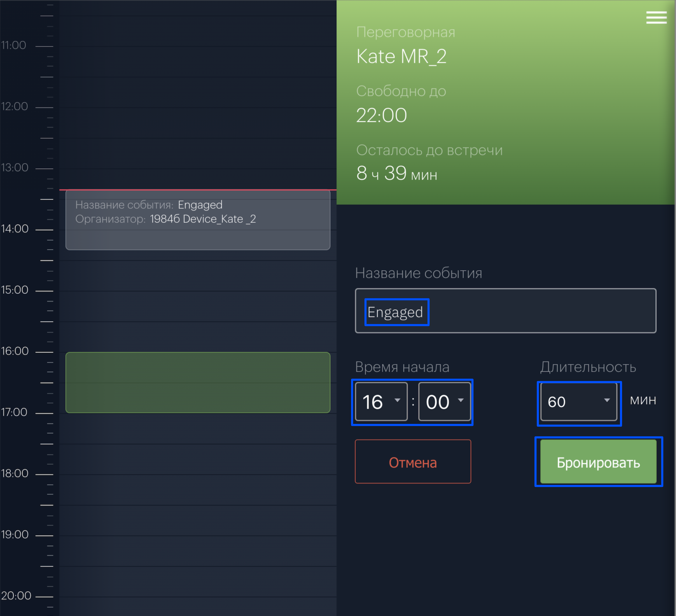Click the Название события field label
Viewport: 676px width, 616px height.
coord(418,273)
